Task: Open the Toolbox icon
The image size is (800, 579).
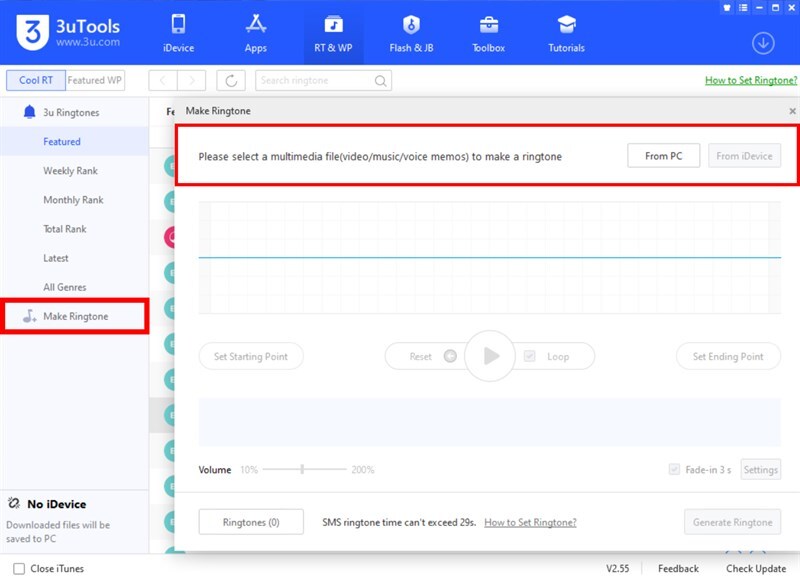Action: [x=488, y=25]
